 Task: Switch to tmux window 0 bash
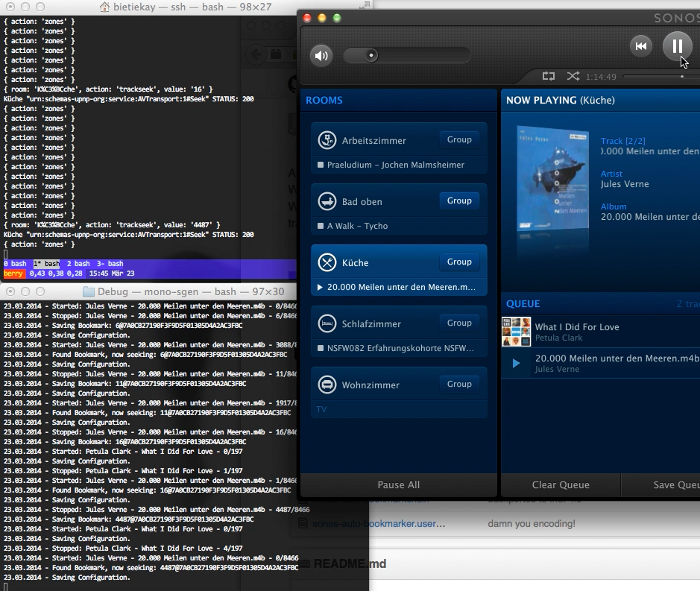tap(15, 264)
